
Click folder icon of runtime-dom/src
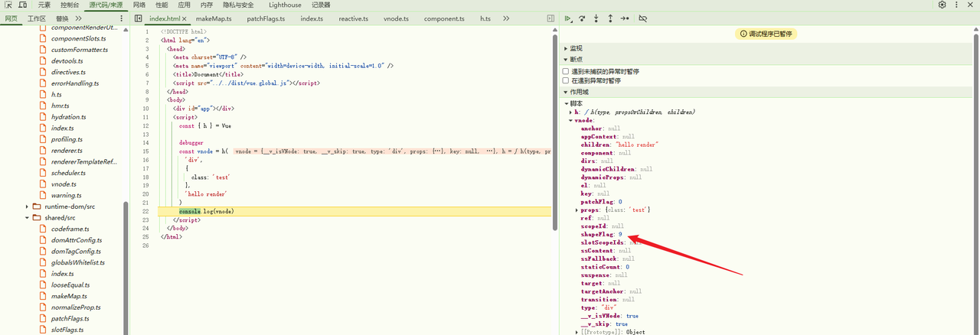pyautogui.click(x=36, y=207)
